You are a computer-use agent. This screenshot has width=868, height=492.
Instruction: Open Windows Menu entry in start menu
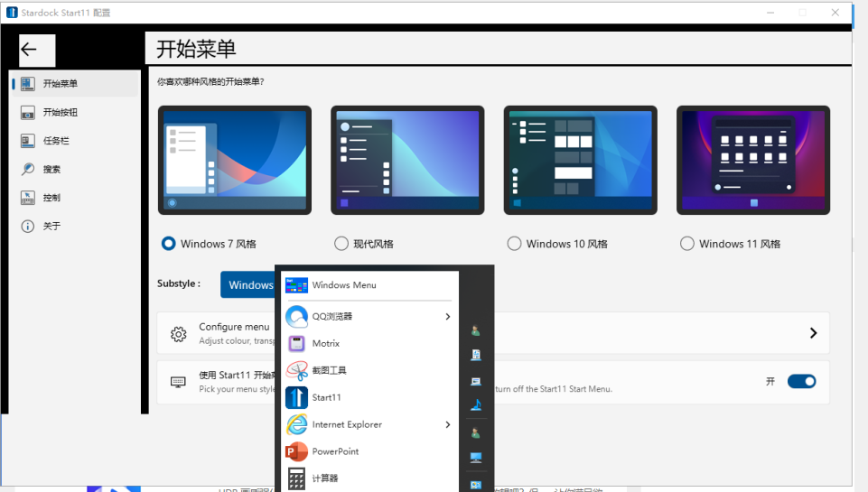click(369, 285)
